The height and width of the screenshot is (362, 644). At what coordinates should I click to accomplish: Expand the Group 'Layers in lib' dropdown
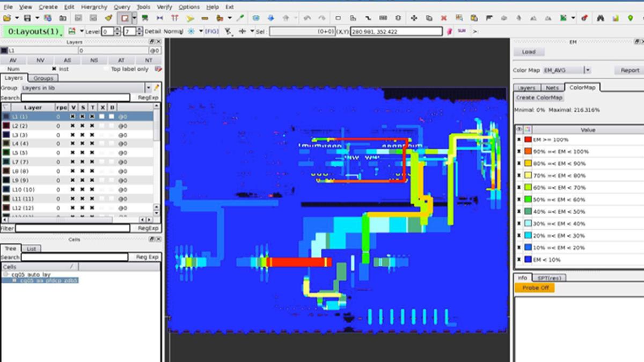(x=148, y=87)
